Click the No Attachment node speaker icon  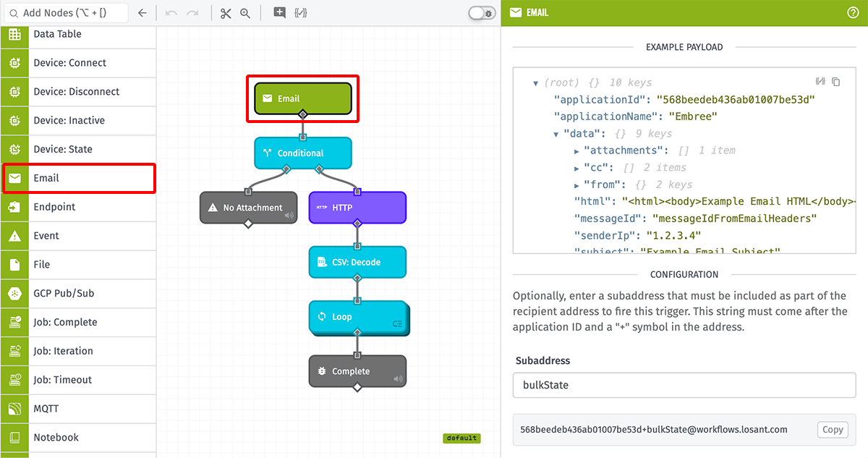[289, 215]
